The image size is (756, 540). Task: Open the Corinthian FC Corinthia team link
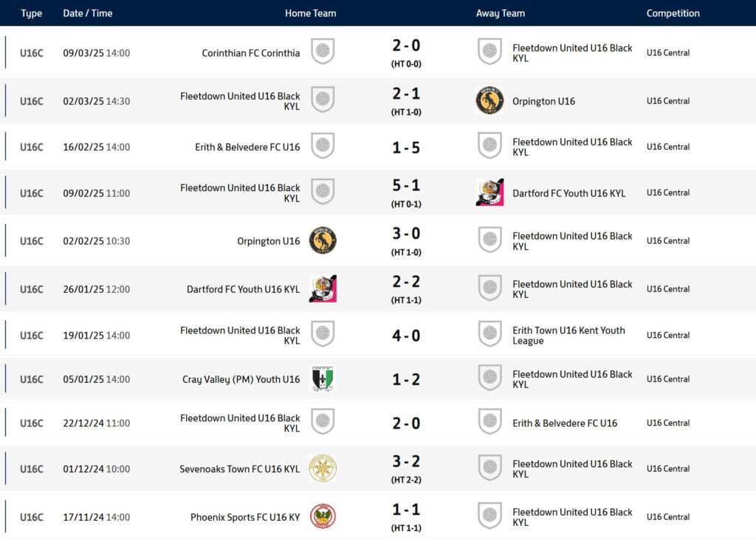[251, 53]
